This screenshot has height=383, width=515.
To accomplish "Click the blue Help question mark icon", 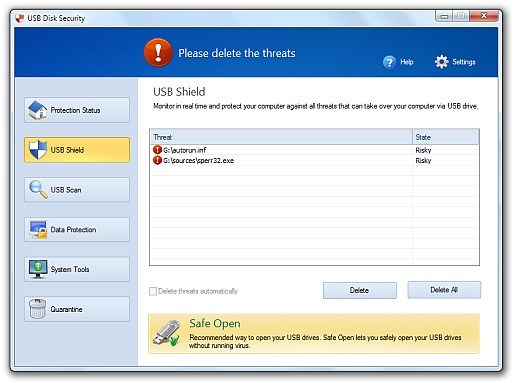I will [389, 62].
